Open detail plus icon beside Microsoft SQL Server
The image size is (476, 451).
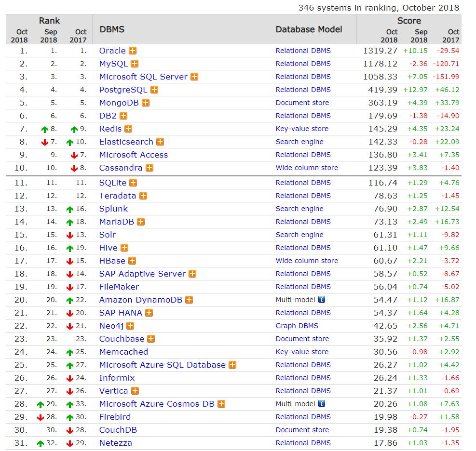(x=194, y=77)
